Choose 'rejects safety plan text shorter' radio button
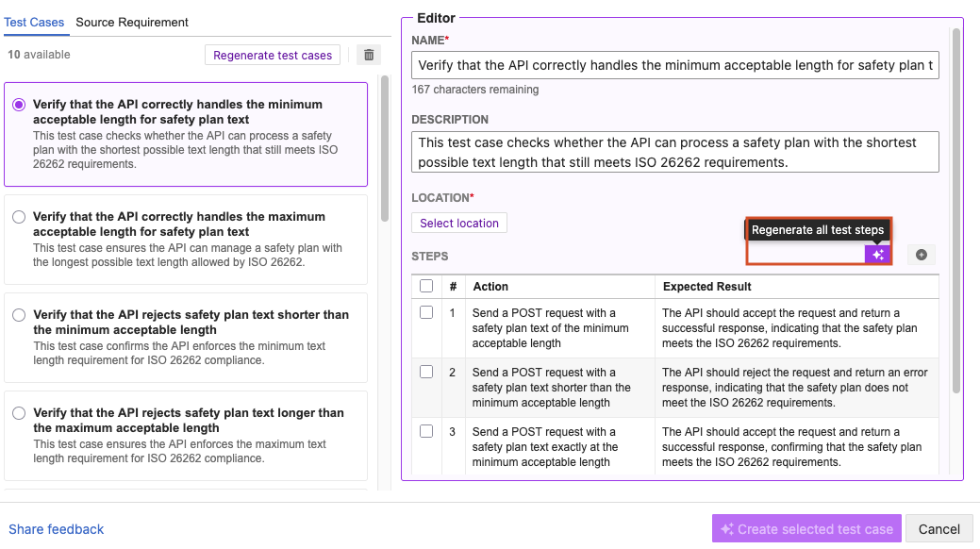980x549 pixels. [20, 315]
